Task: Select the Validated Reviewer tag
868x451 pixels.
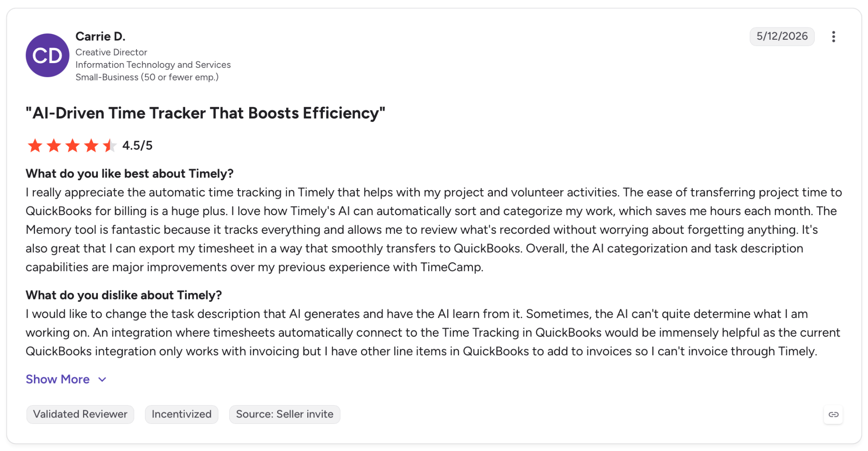Action: pyautogui.click(x=80, y=415)
